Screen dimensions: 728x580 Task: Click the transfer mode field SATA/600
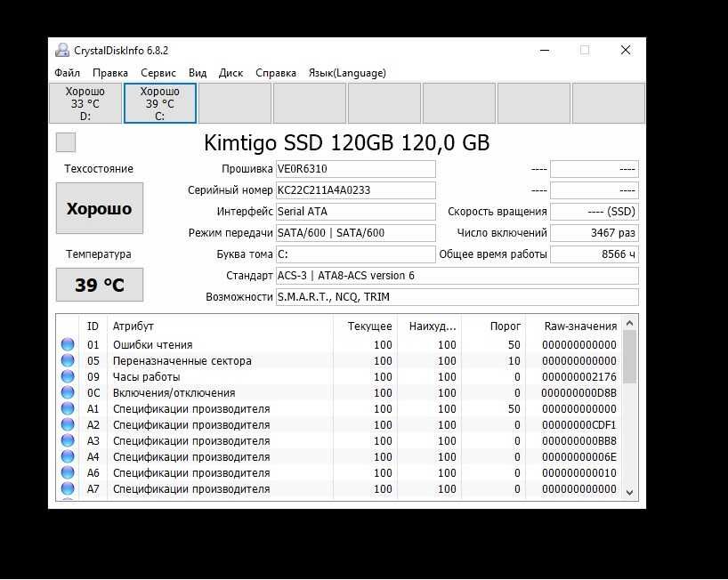click(356, 233)
